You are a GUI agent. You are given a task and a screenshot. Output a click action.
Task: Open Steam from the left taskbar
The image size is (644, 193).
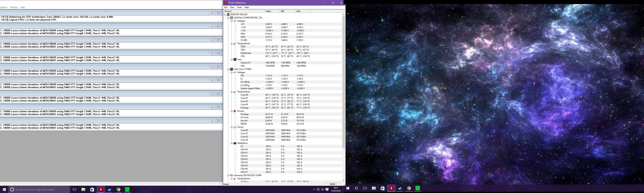click(110, 189)
